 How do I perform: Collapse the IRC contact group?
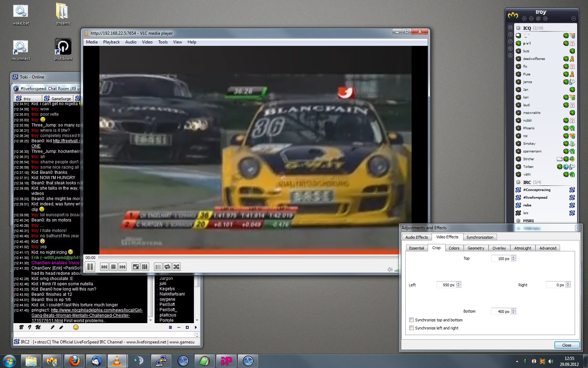pos(518,182)
